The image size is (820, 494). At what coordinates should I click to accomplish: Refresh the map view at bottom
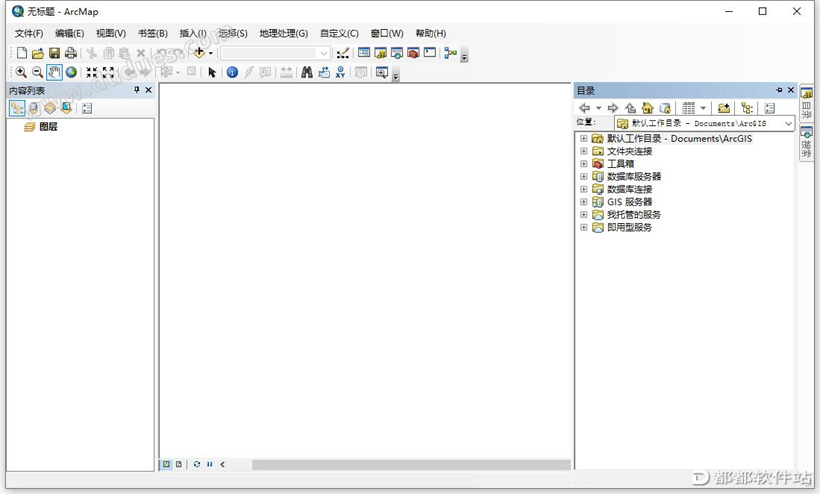(197, 464)
